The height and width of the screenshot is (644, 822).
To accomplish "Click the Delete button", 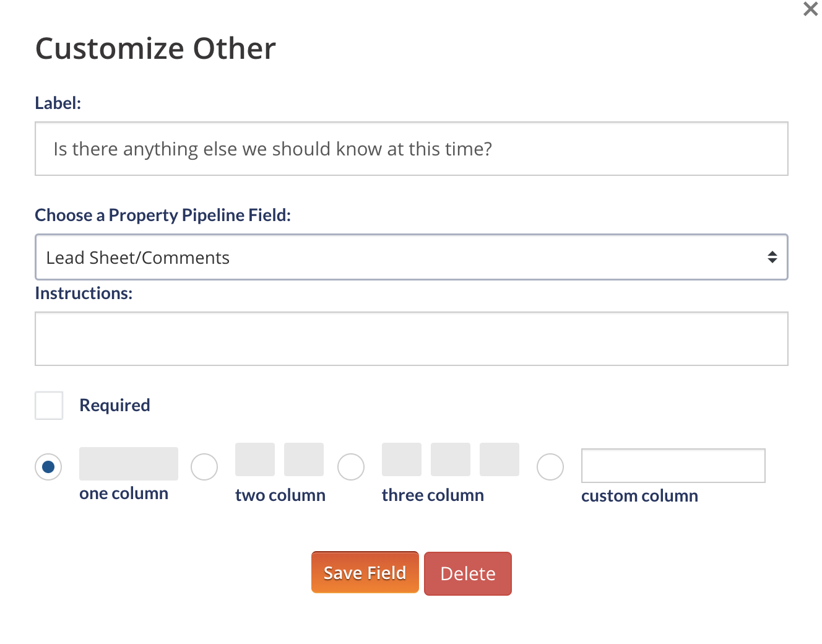I will click(467, 573).
